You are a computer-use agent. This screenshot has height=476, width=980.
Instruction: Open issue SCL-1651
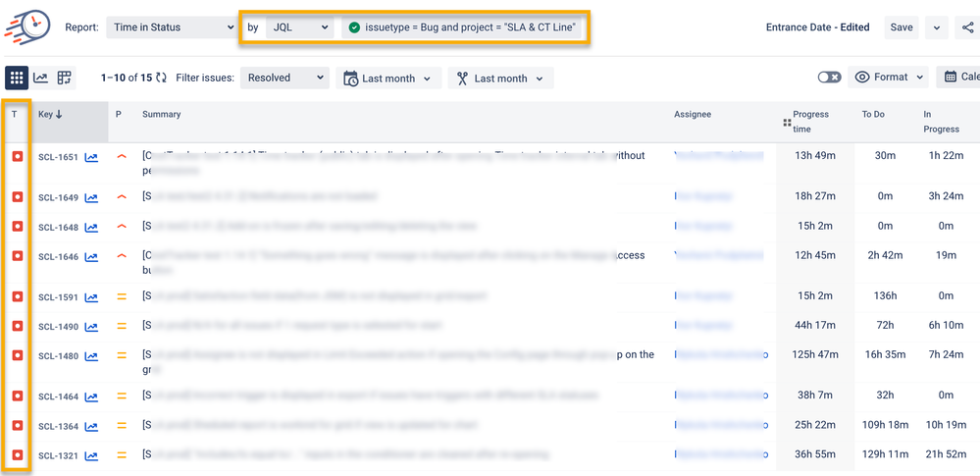58,158
